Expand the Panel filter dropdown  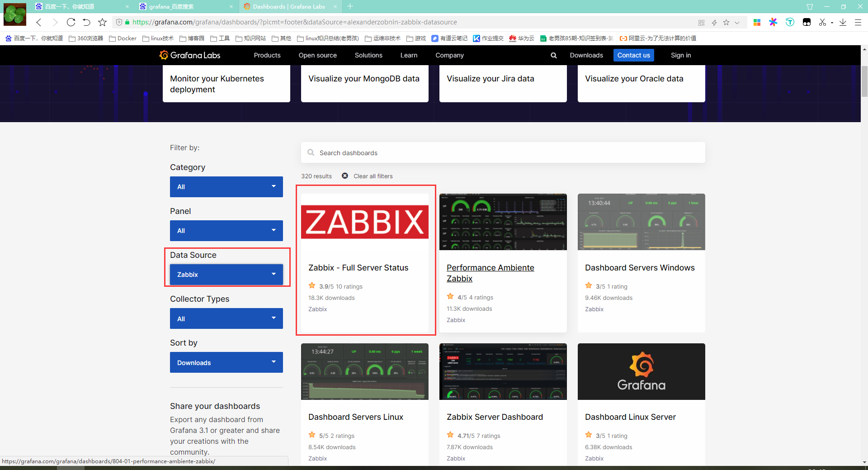click(226, 231)
